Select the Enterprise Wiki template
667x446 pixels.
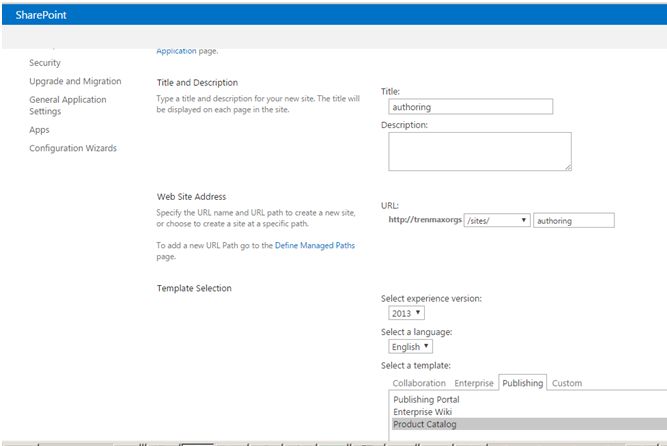pyautogui.click(x=422, y=412)
